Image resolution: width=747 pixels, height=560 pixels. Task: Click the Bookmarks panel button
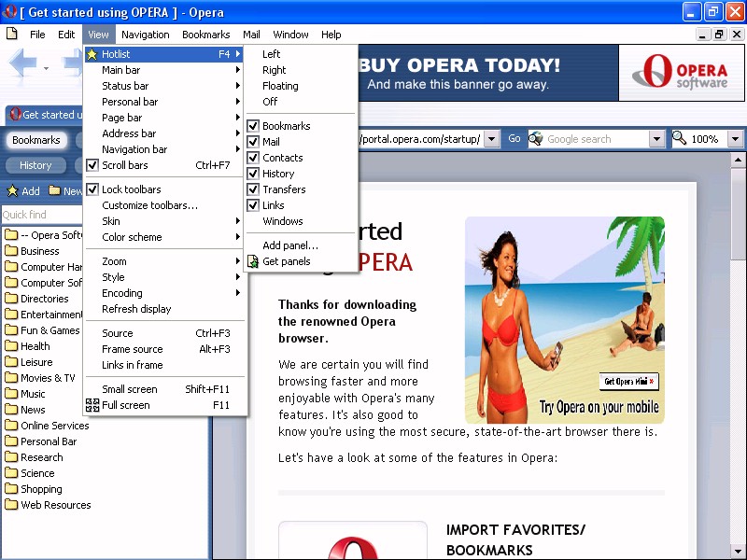[36, 140]
